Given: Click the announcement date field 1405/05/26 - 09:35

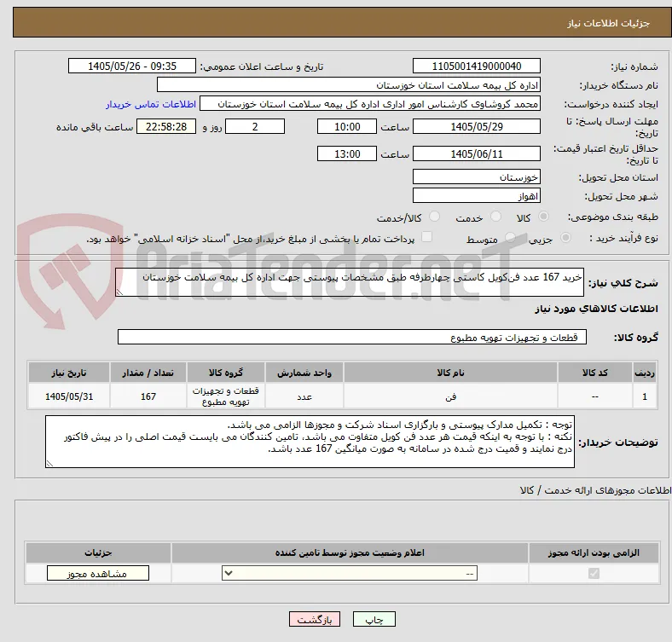Looking at the screenshot, I should coord(132,66).
